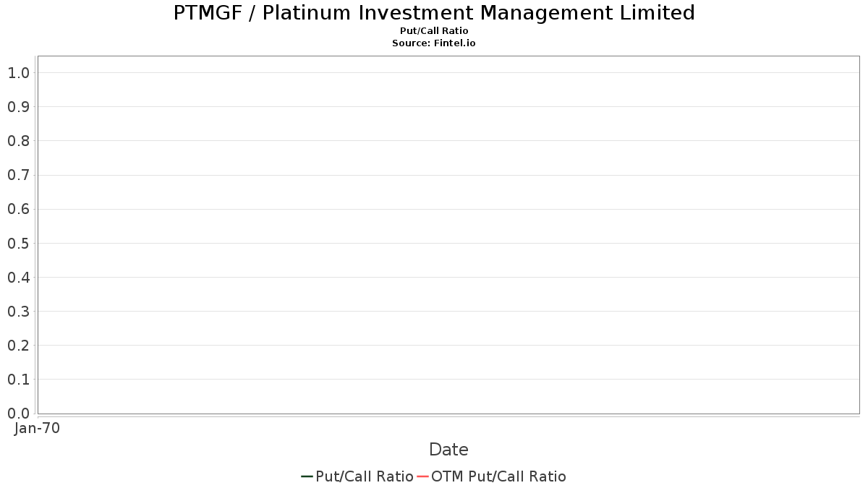Click the OTM Put/Call Ratio legend entry

click(x=492, y=476)
